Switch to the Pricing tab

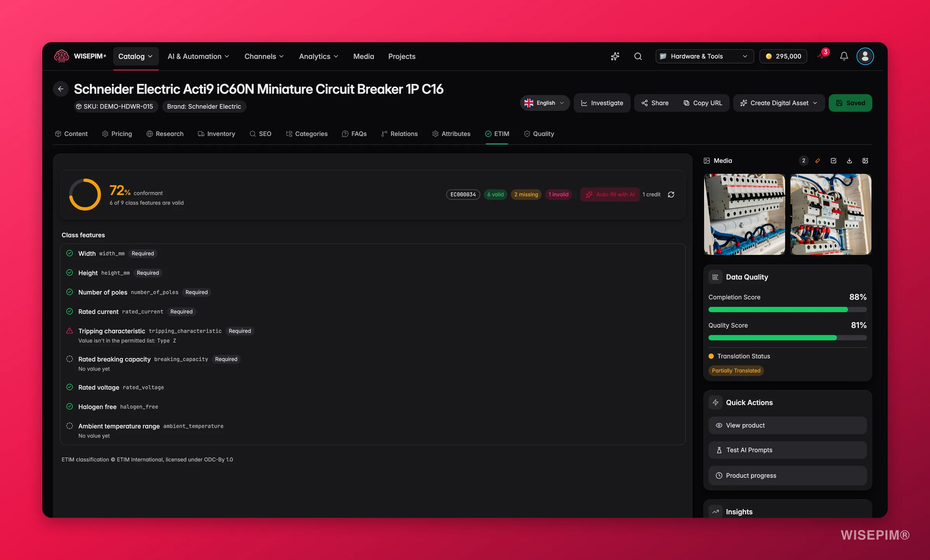117,134
